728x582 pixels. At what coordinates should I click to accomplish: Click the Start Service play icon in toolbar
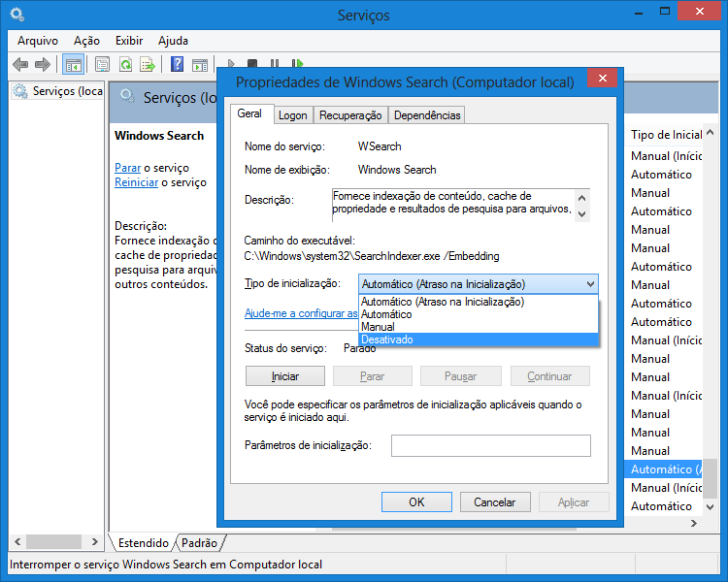click(x=231, y=64)
